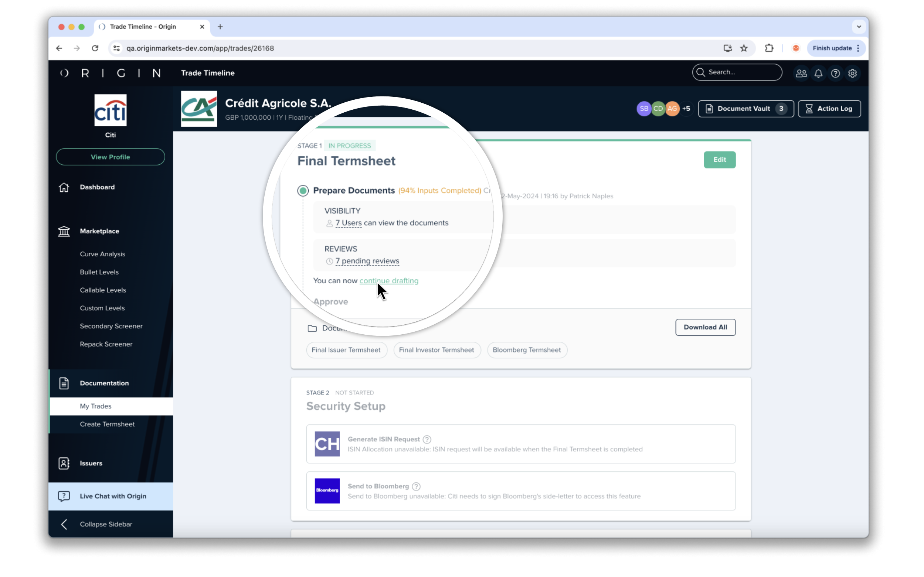Click the Crédit Agricole logo

[x=199, y=109]
